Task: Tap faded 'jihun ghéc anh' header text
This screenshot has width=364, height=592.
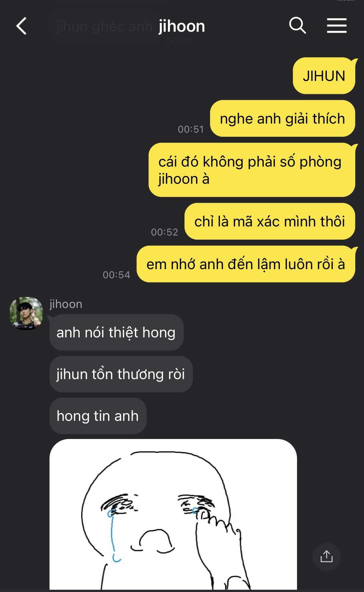Action: point(104,27)
